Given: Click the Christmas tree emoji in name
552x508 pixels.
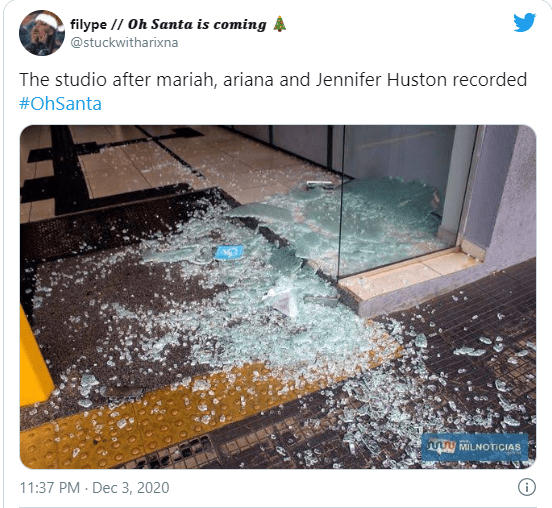Looking at the screenshot, I should pos(280,24).
